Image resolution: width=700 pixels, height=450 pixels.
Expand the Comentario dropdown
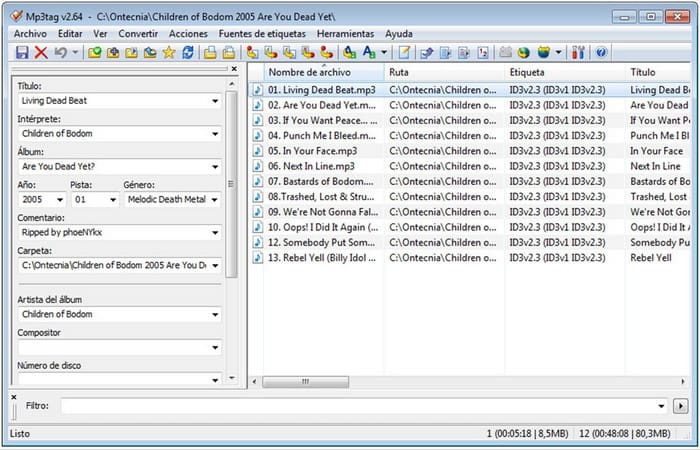coord(215,233)
